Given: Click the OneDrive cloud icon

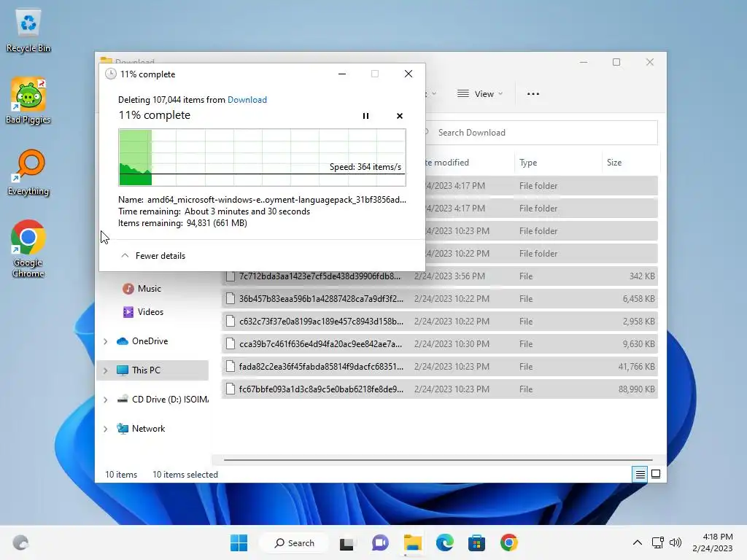Looking at the screenshot, I should click(x=123, y=341).
